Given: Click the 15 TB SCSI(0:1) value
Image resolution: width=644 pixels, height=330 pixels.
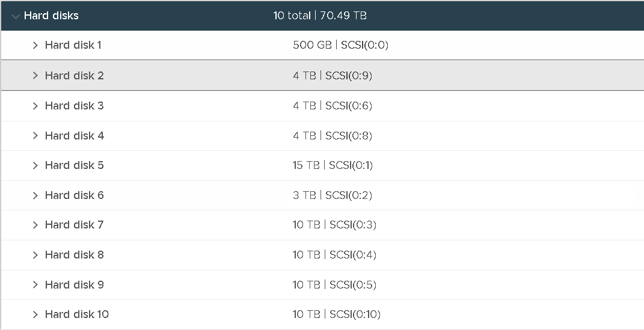Looking at the screenshot, I should [x=333, y=165].
